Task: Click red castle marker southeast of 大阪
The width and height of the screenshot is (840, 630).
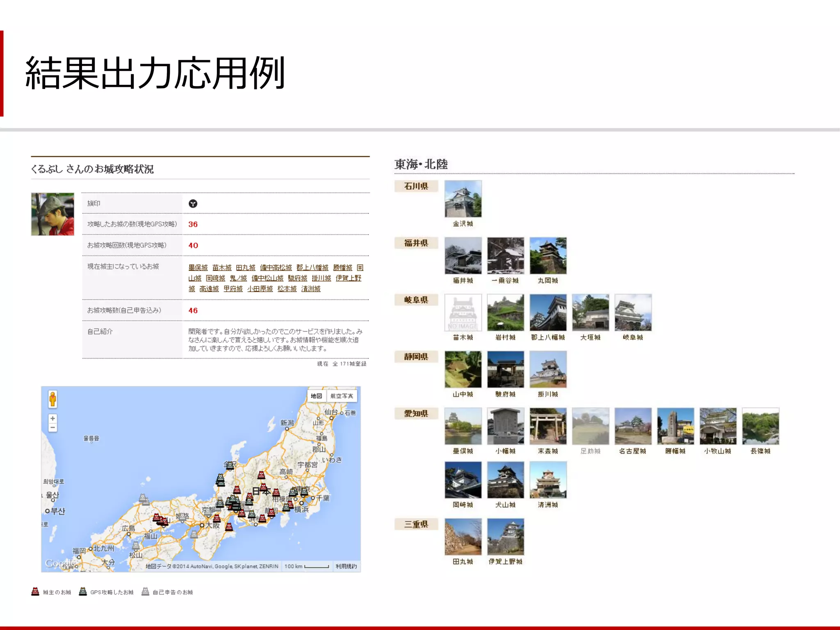Action: click(229, 527)
